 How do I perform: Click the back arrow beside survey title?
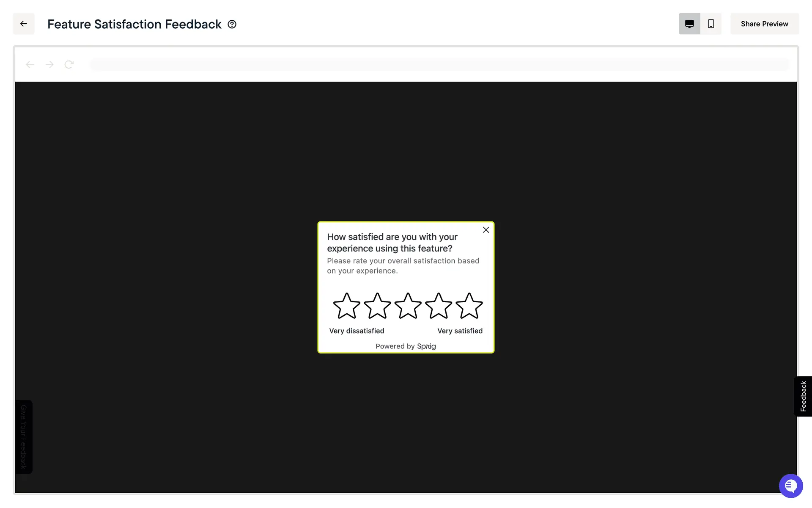point(24,24)
